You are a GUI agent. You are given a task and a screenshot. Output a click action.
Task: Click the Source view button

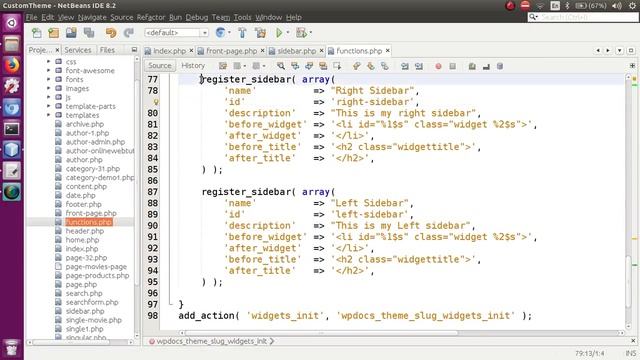pos(160,66)
